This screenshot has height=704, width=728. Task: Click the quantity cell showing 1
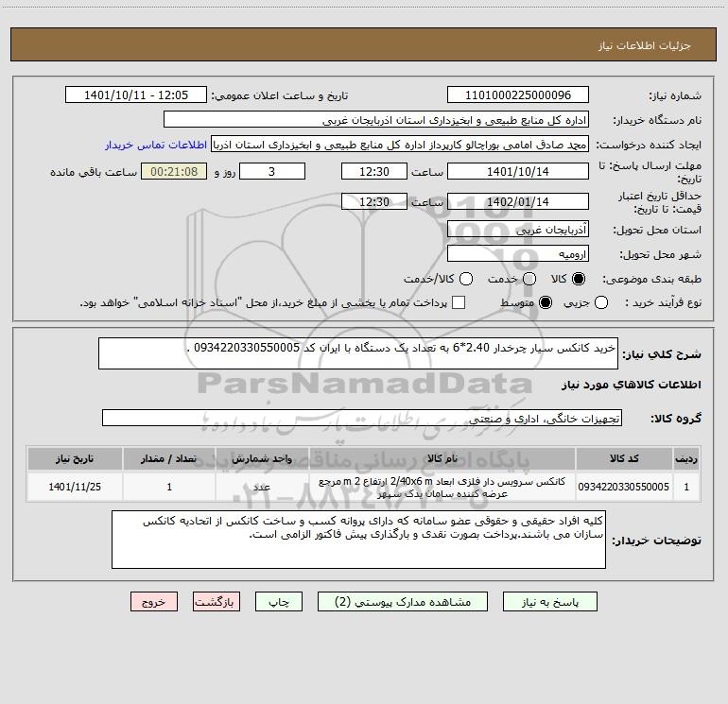point(169,487)
